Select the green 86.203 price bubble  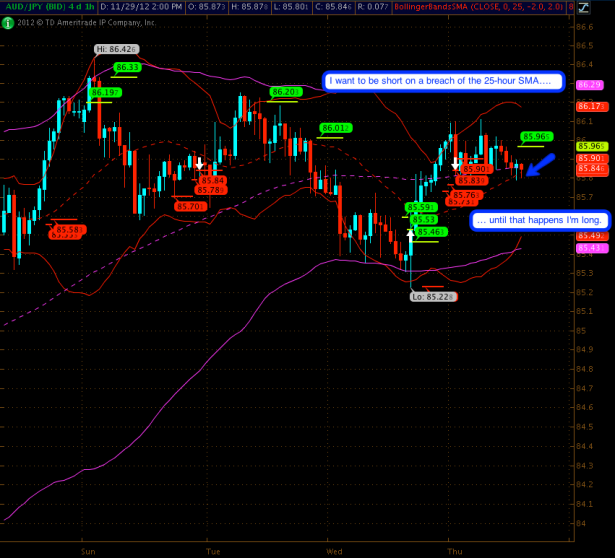tap(286, 92)
